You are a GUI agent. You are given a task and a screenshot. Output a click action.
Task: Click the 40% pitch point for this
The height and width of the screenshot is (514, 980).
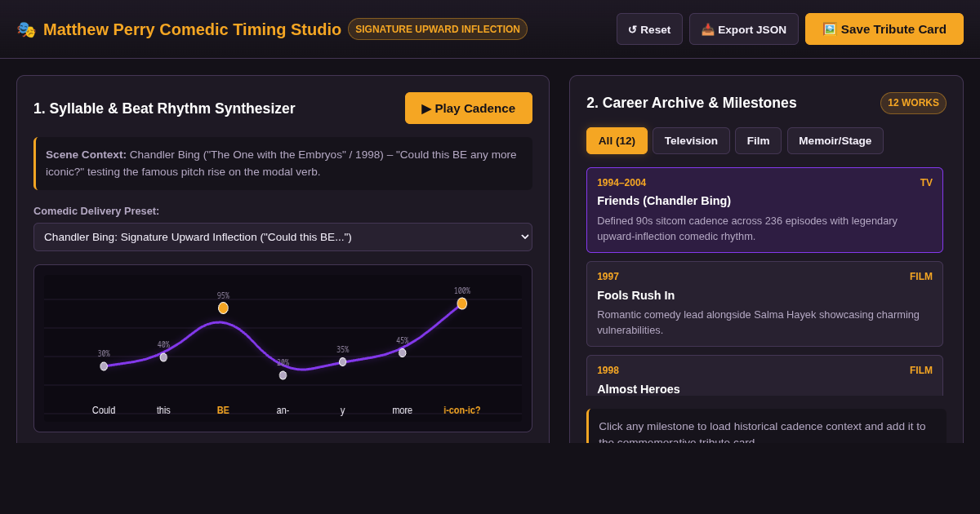pos(163,357)
